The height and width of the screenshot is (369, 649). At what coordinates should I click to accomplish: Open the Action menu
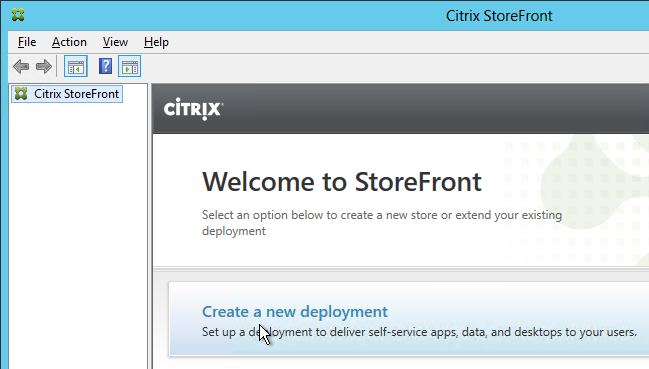[69, 42]
